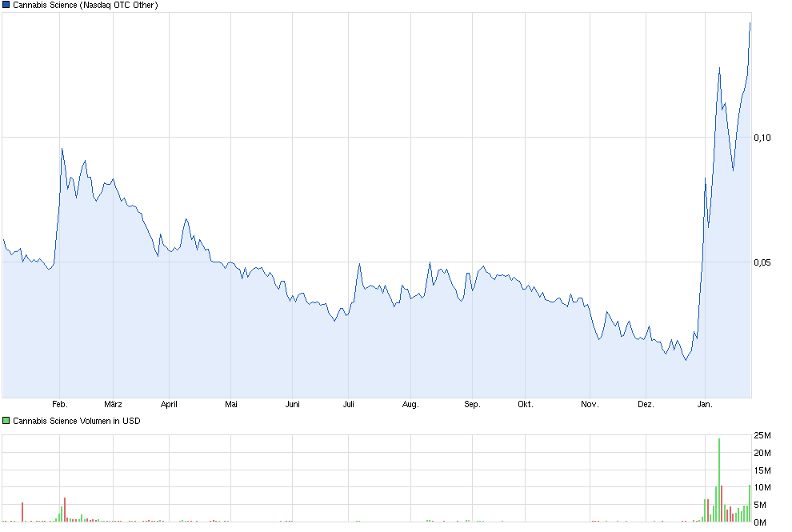Click the 'April' month label

tap(169, 404)
